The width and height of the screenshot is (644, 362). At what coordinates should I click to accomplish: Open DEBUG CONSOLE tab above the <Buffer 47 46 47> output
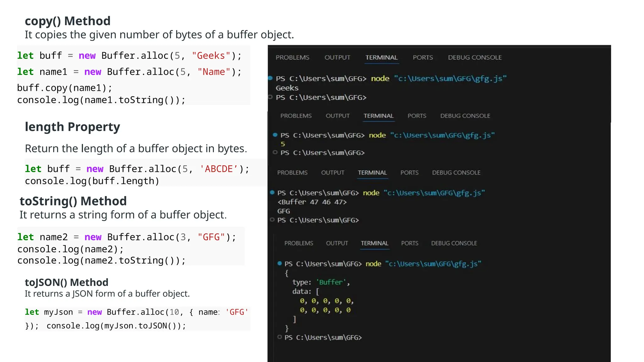point(456,173)
